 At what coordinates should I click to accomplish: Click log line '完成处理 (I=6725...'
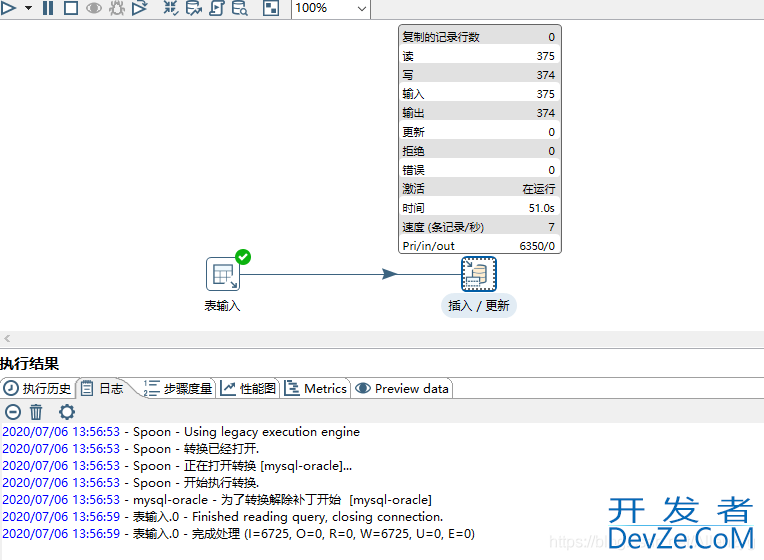238,534
